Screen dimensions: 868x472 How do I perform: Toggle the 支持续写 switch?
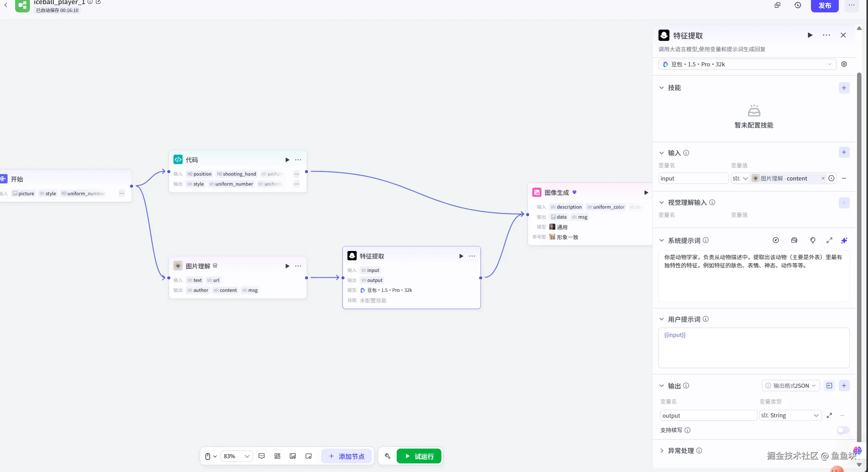point(843,430)
